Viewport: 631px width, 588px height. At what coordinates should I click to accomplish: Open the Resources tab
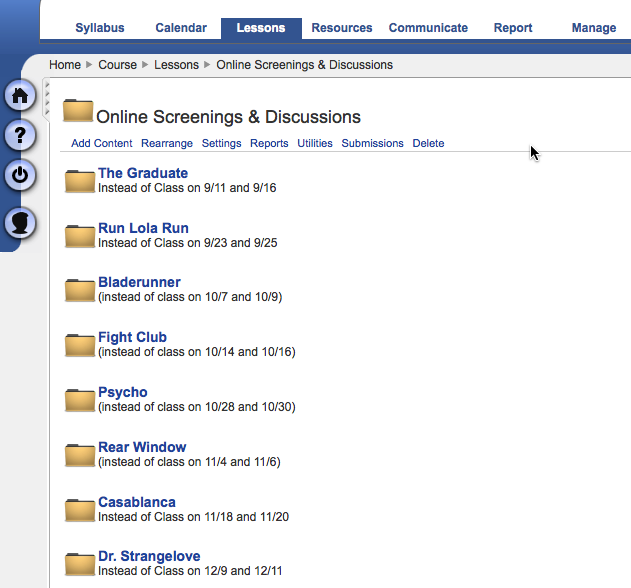(342, 28)
